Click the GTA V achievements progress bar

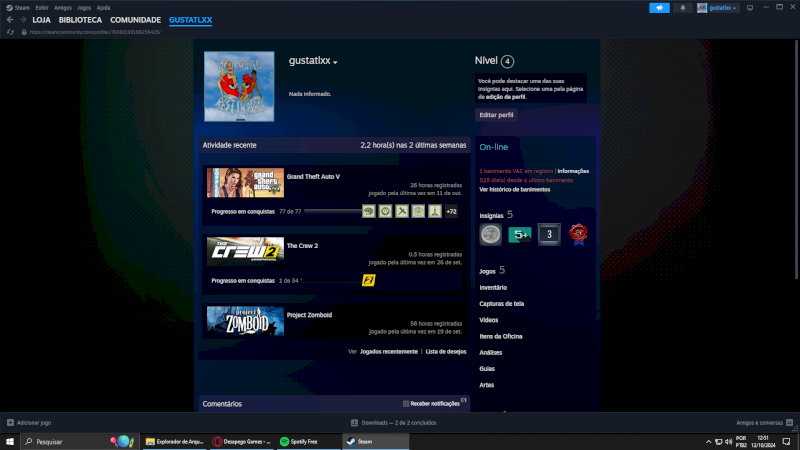pos(333,211)
